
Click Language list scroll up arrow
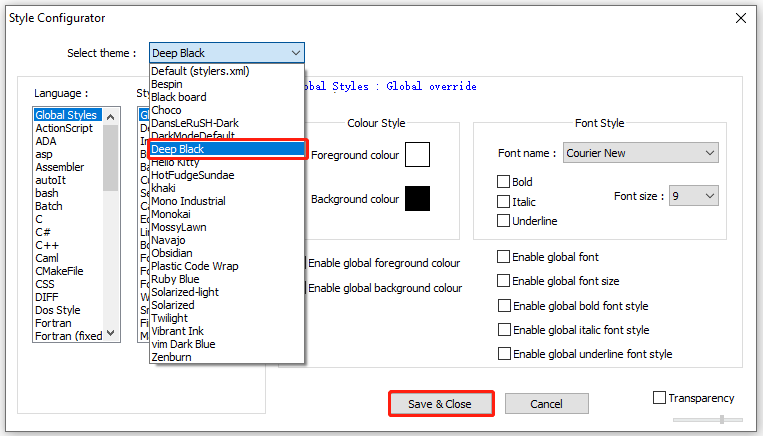click(x=110, y=117)
